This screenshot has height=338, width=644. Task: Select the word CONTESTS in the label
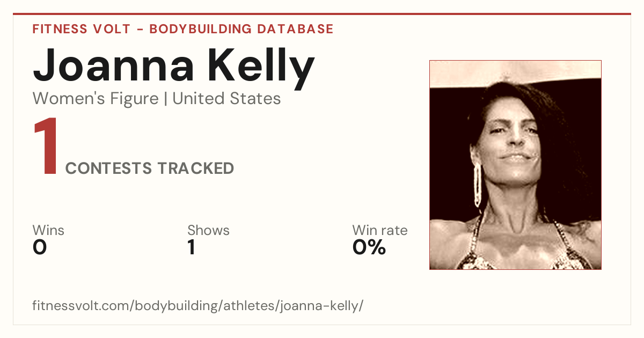pyautogui.click(x=109, y=168)
